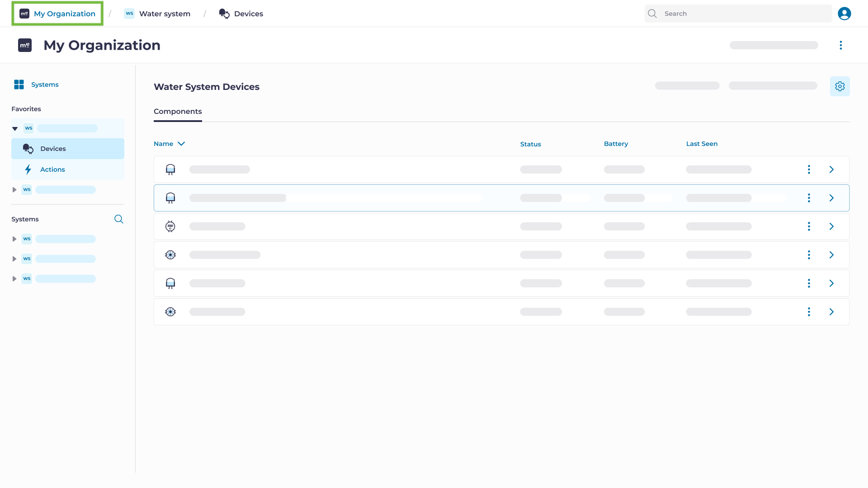Expand first system under Systems list
868x488 pixels.
tap(14, 239)
